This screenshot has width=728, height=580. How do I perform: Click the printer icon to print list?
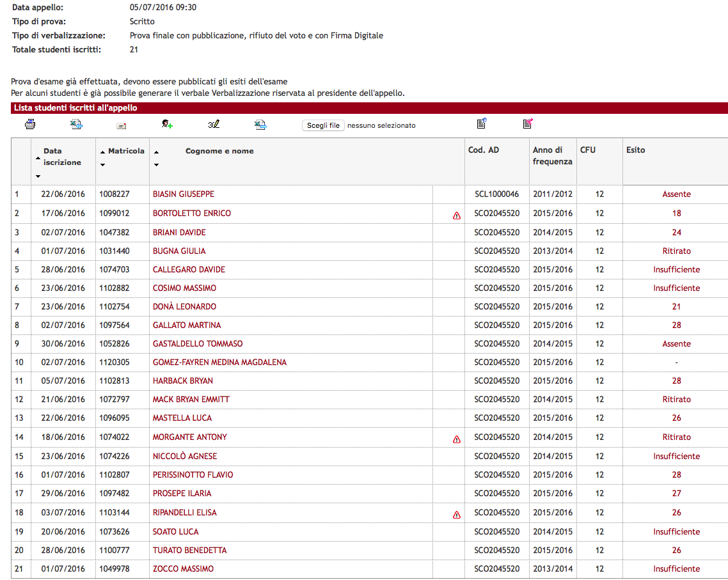30,124
